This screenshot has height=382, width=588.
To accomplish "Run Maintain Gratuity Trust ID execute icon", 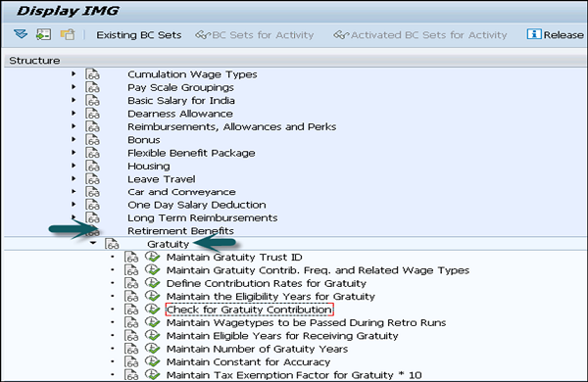I will coord(152,257).
